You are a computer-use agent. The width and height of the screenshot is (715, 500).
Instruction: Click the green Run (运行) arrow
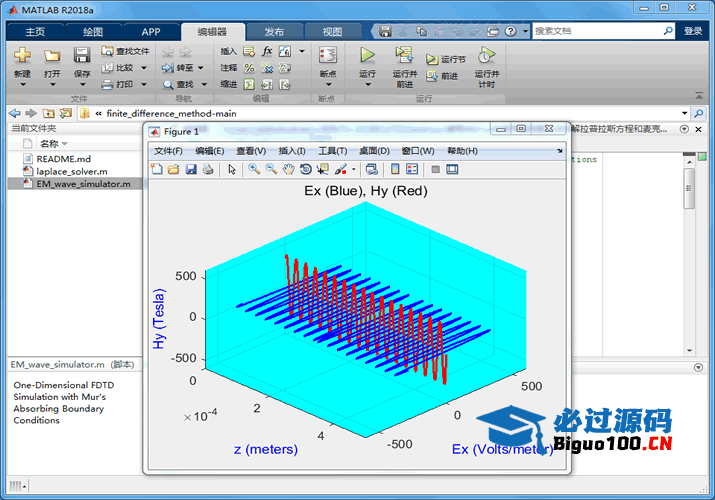[x=367, y=55]
